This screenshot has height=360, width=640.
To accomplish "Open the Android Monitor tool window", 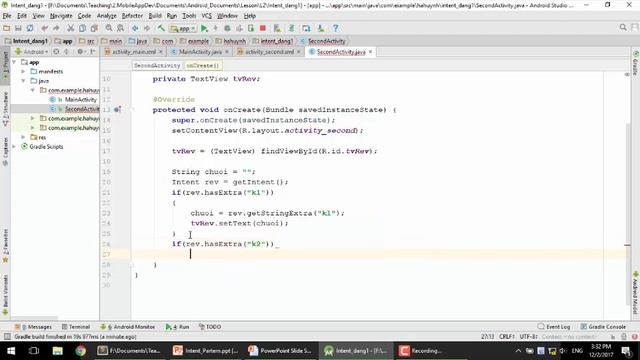I will (x=128, y=327).
